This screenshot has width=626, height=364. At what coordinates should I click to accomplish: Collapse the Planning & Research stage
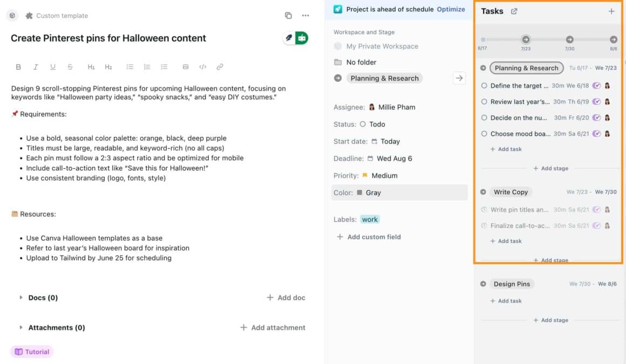click(483, 68)
